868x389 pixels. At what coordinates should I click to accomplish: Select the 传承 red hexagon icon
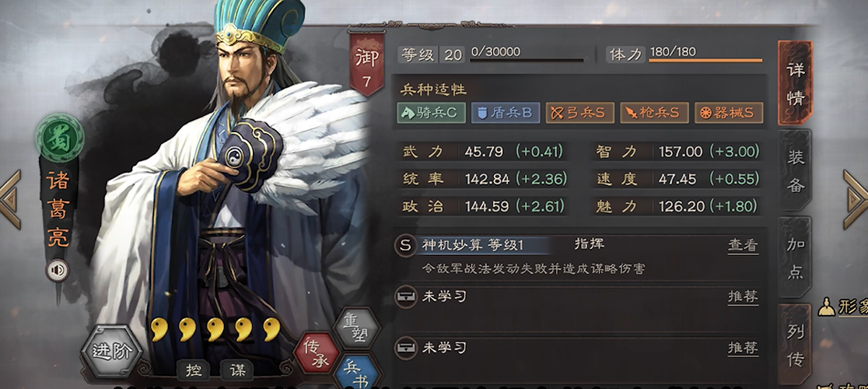click(x=316, y=352)
